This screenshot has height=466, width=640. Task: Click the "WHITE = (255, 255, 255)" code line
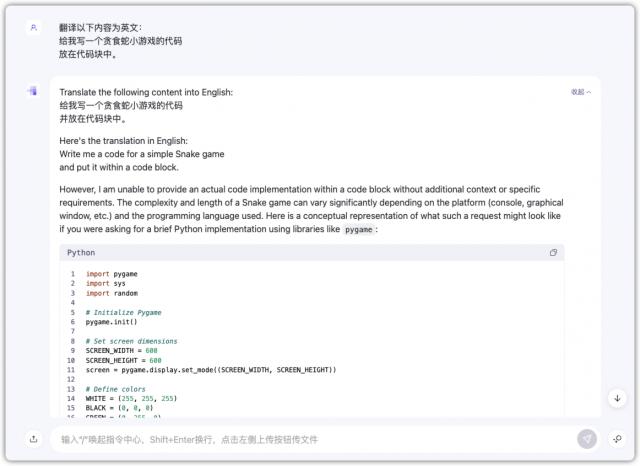coord(130,398)
